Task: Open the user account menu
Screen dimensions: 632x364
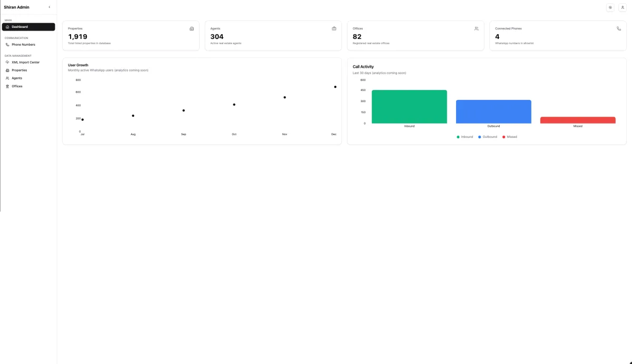Action: 622,7
